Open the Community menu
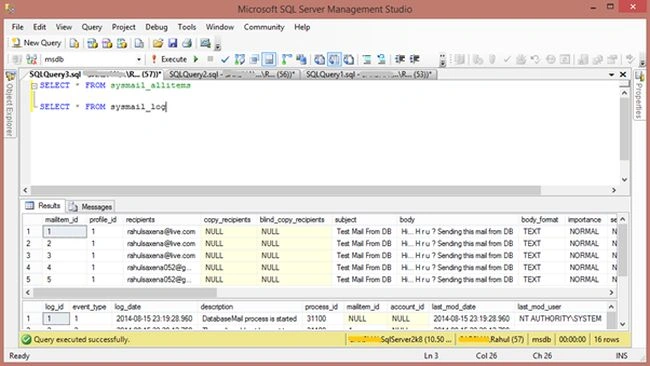Image resolution: width=650 pixels, height=366 pixels. tap(264, 27)
